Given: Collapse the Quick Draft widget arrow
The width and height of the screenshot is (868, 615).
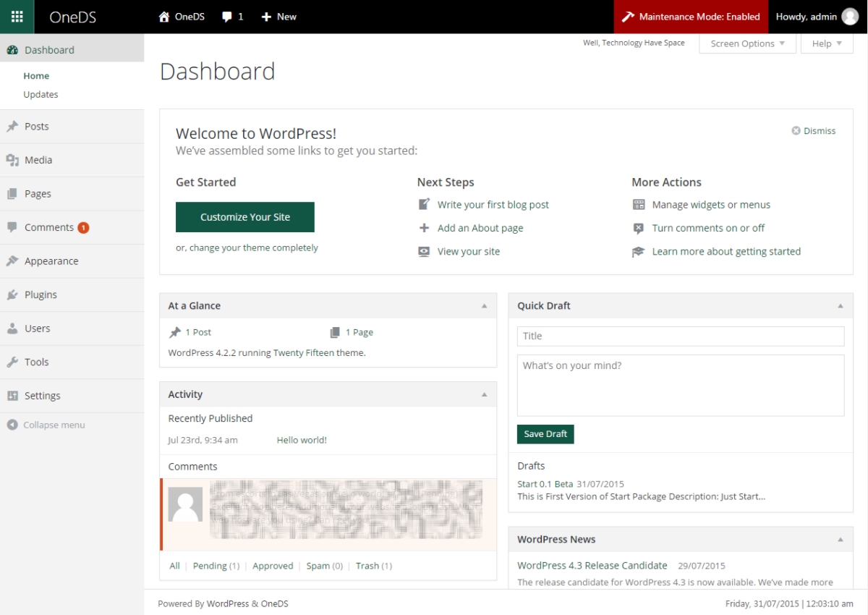Looking at the screenshot, I should (x=840, y=306).
